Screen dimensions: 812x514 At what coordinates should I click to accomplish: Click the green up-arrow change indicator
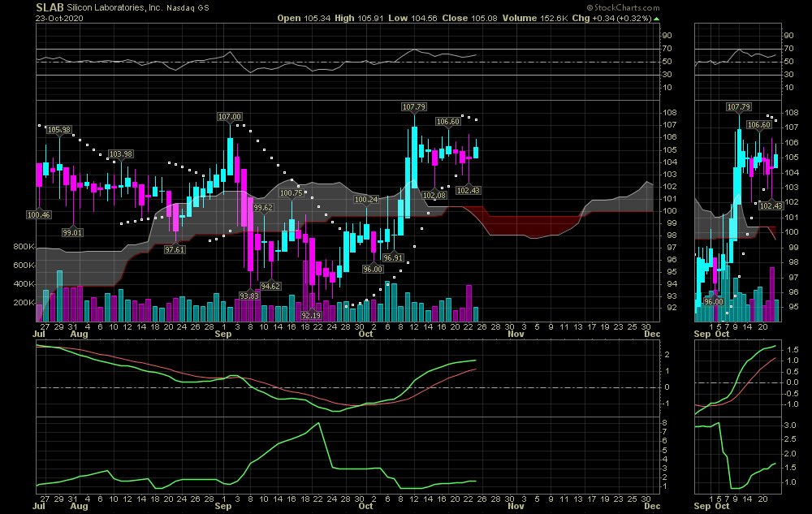[657, 19]
